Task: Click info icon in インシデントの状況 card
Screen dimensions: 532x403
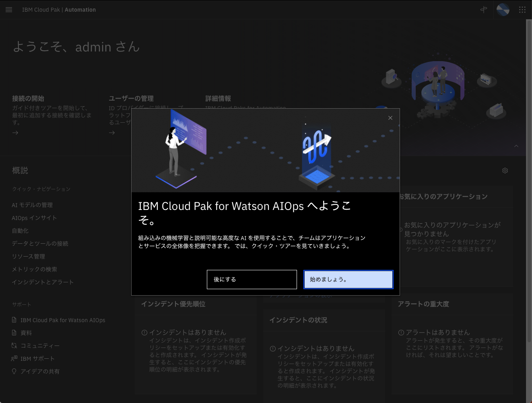Action: point(273,349)
